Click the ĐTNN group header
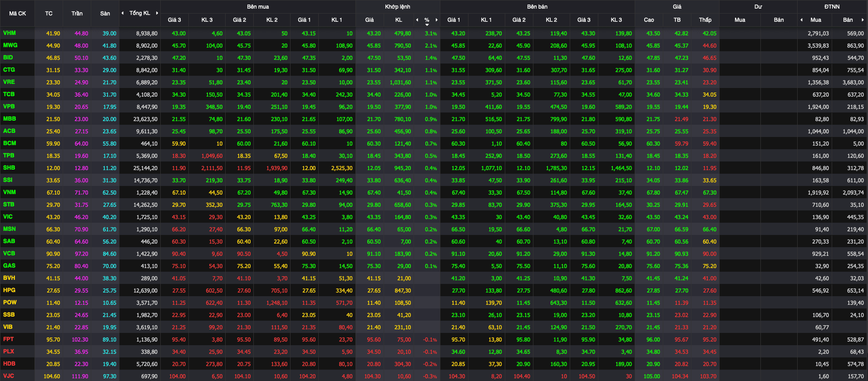The height and width of the screenshot is (381, 868). coord(832,7)
